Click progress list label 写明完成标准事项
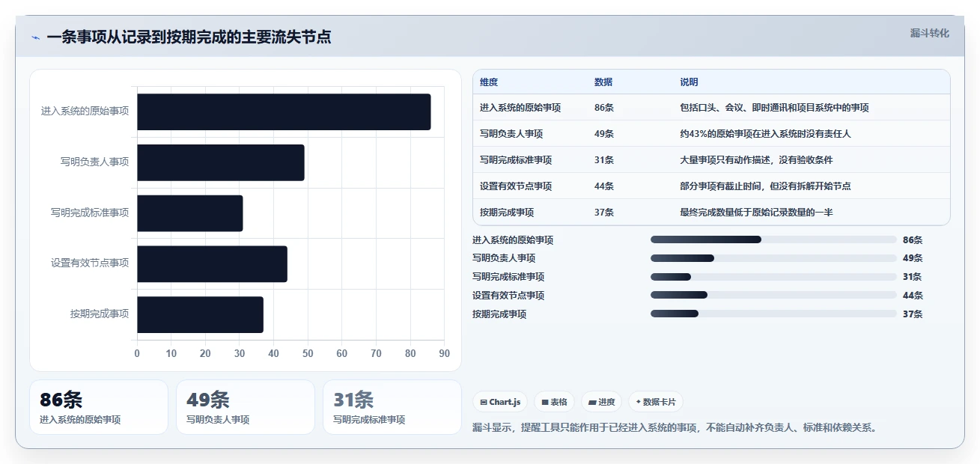Image resolution: width=980 pixels, height=464 pixels. tap(508, 277)
